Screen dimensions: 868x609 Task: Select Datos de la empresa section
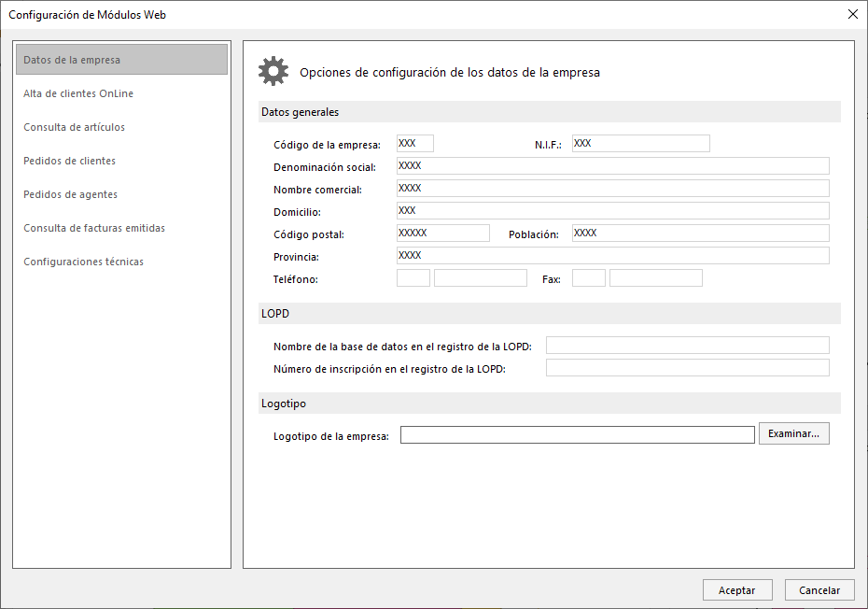[x=121, y=59]
